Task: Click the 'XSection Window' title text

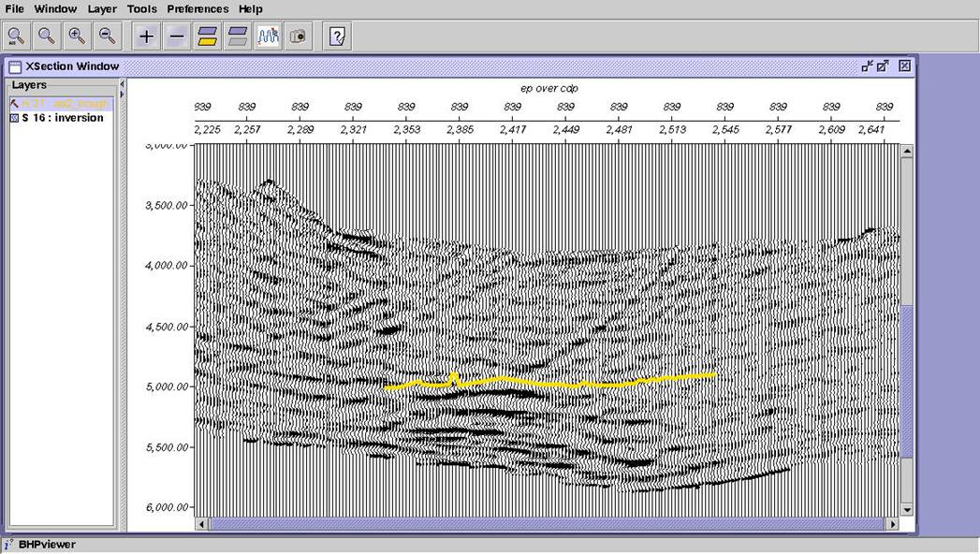Action: pos(72,66)
